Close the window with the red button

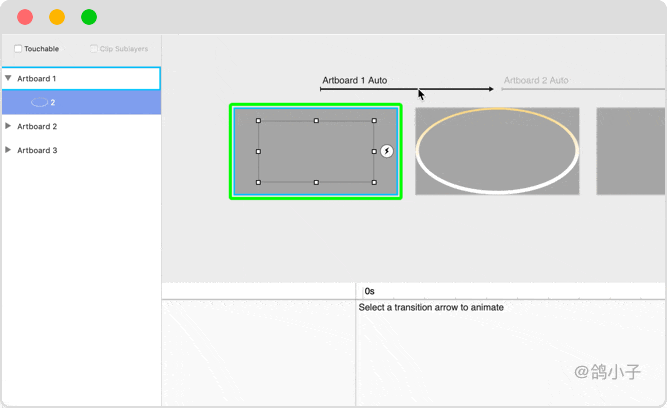25,17
